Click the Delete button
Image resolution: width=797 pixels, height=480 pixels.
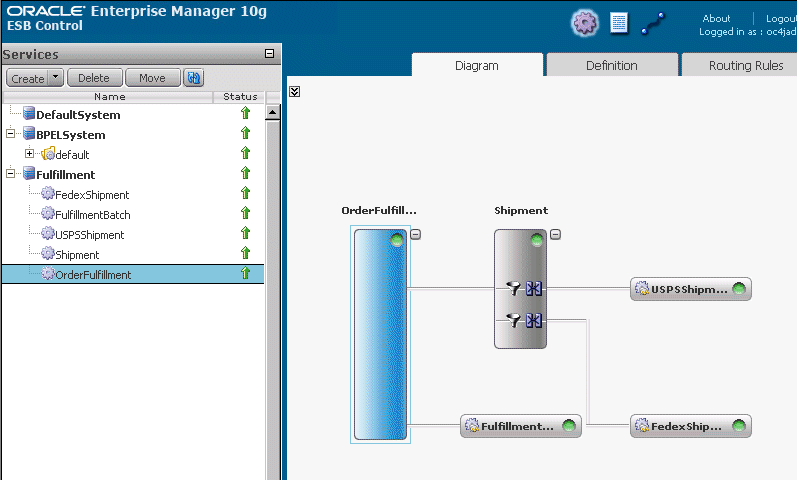coord(94,78)
